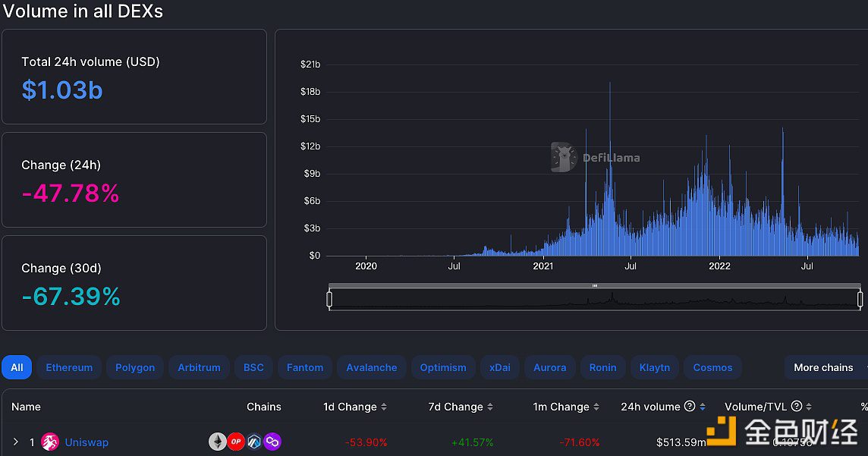Screen dimensions: 868x456
Task: Open the More chains dropdown
Action: click(x=824, y=367)
